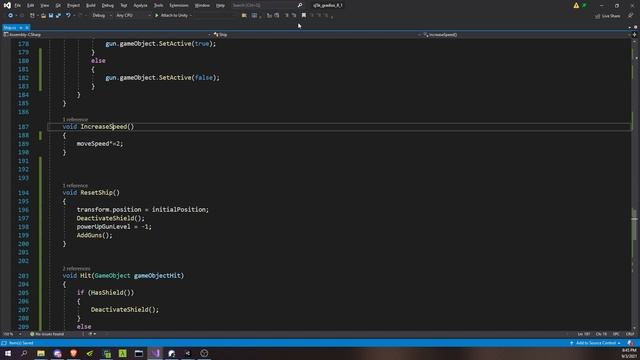Click the Save icon in toolbar
This screenshot has height=360, width=640.
(51, 16)
